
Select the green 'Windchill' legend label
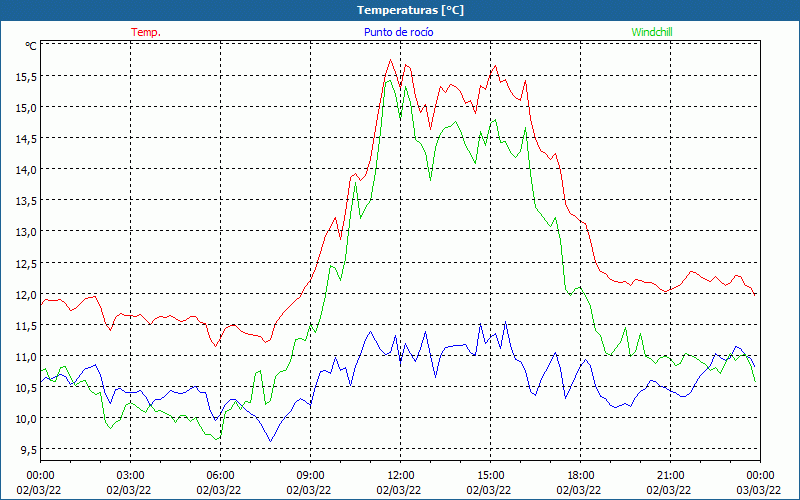click(x=652, y=32)
